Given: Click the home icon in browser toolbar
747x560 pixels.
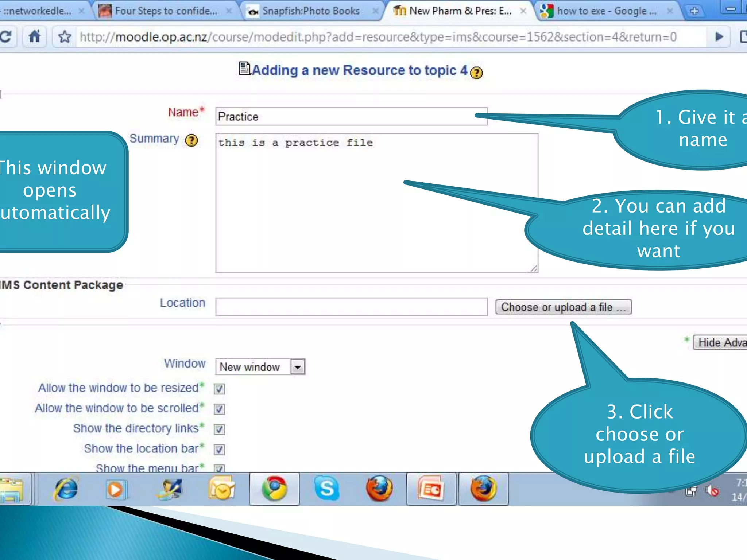Looking at the screenshot, I should [35, 36].
